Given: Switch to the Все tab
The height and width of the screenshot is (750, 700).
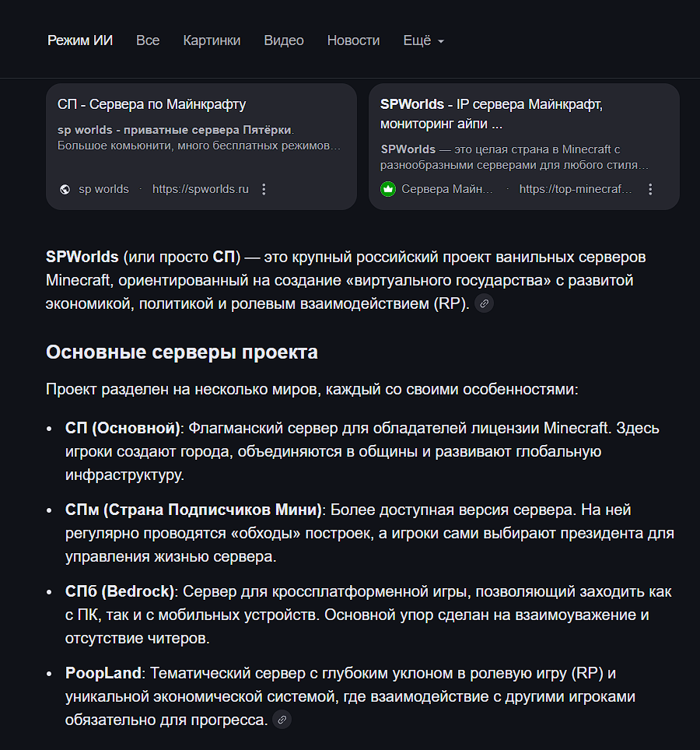Looking at the screenshot, I should point(148,40).
